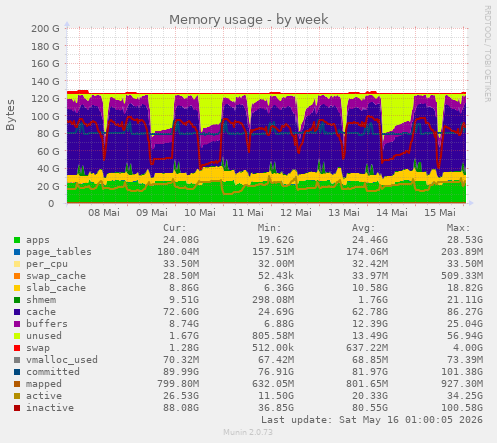Click the buffers average value 12.39G

(x=370, y=324)
